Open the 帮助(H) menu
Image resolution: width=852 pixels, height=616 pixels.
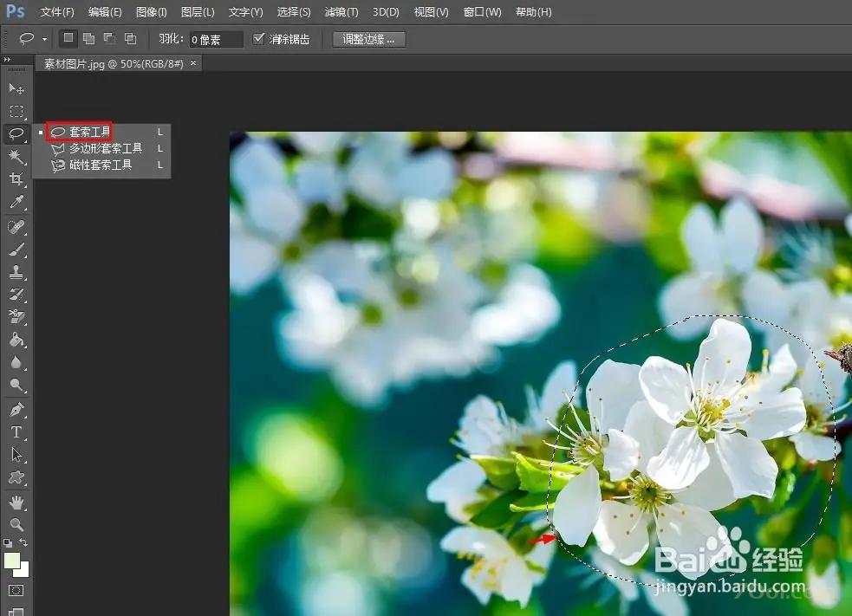tap(534, 12)
